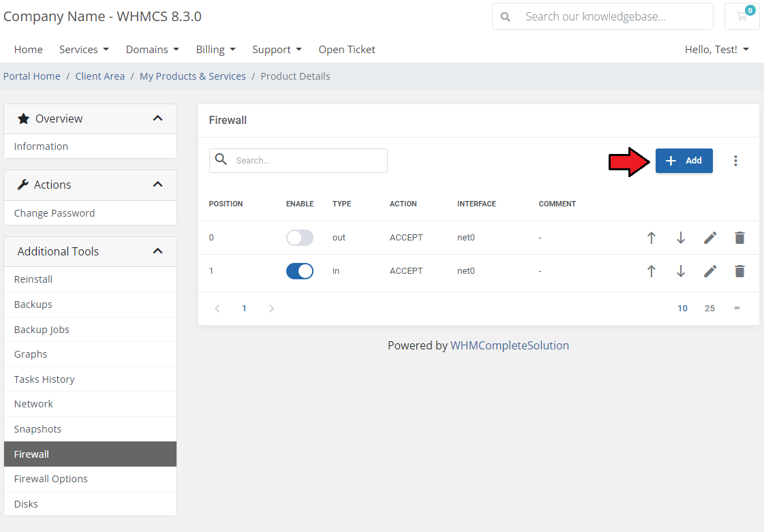Go to Home in navigation bar

click(x=28, y=50)
